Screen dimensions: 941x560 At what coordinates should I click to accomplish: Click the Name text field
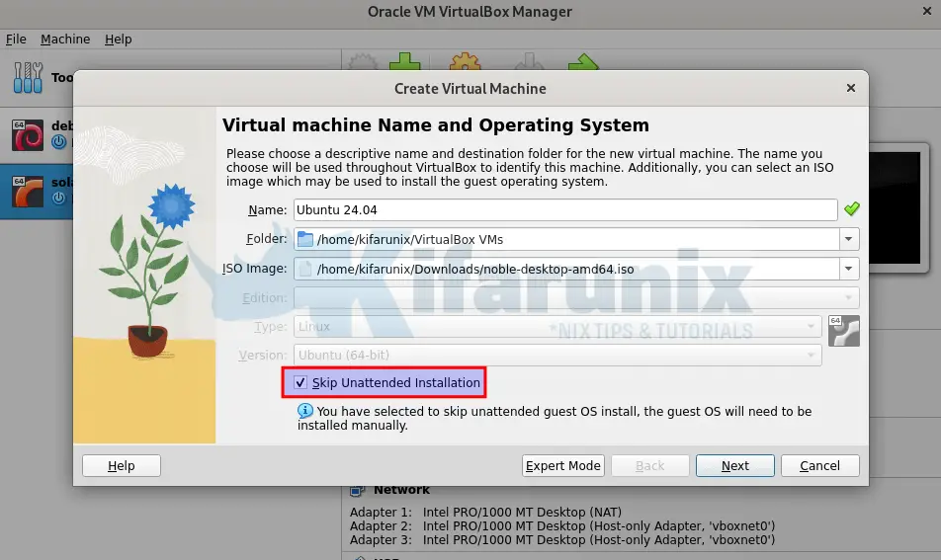pos(565,209)
